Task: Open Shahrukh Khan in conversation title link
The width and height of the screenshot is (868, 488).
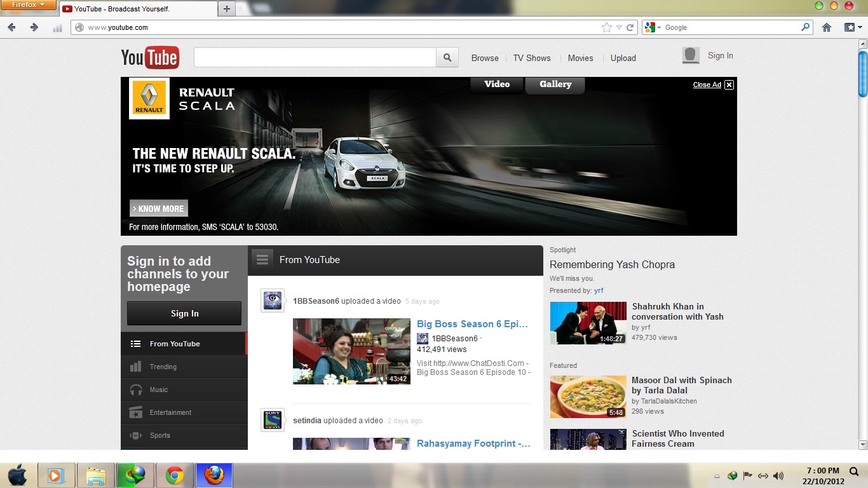Action: click(677, 311)
